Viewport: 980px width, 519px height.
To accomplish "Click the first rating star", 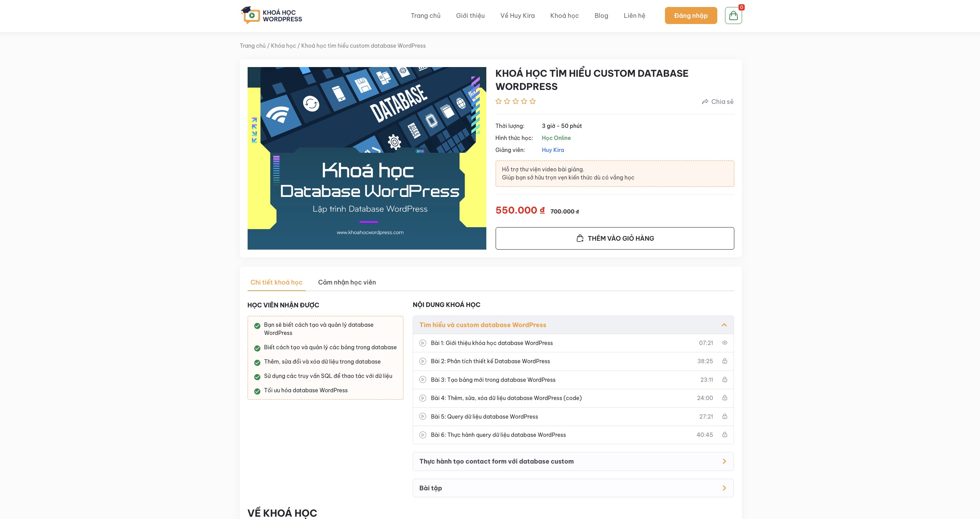I will (x=499, y=102).
